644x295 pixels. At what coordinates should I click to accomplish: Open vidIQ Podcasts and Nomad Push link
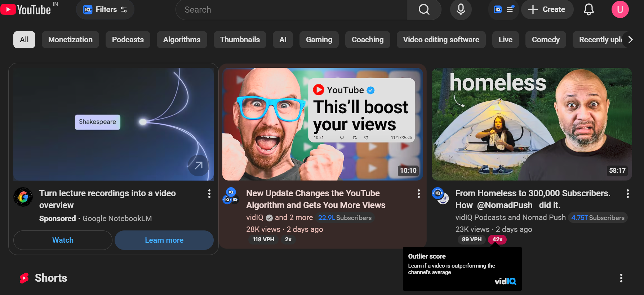(x=510, y=217)
